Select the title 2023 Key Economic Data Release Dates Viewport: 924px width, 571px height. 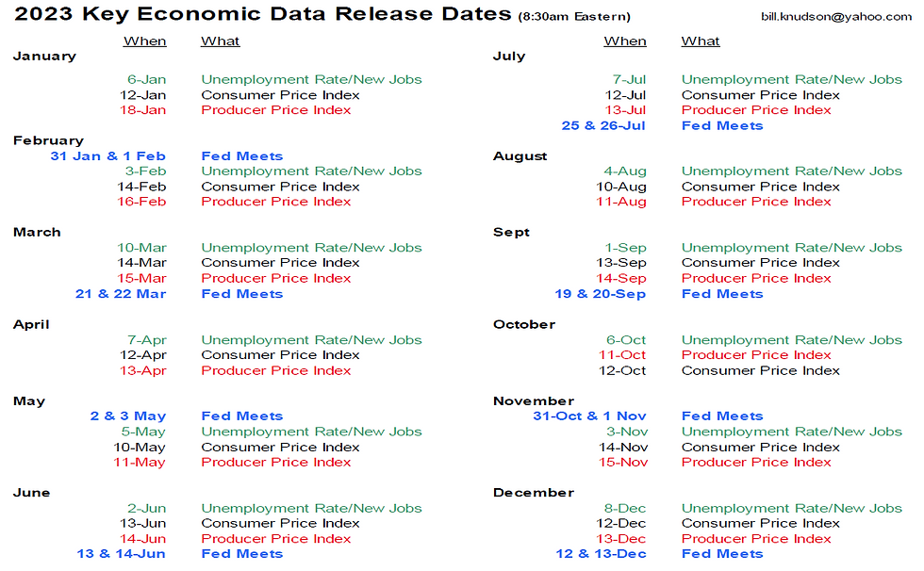(263, 13)
